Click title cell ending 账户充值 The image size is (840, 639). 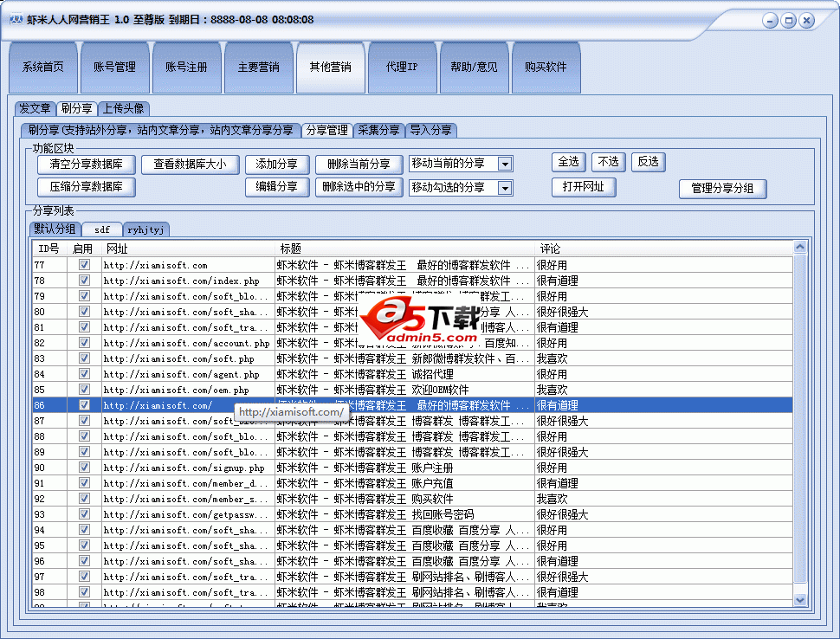tap(404, 483)
